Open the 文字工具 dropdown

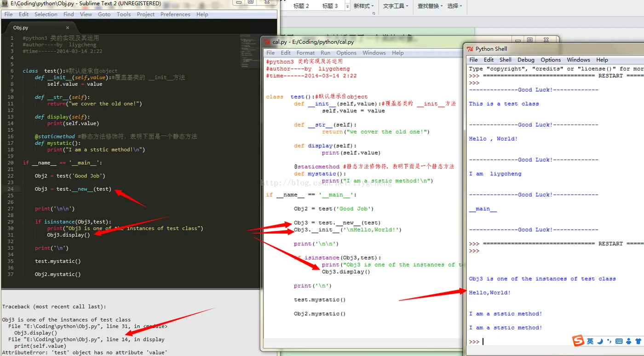(396, 6)
